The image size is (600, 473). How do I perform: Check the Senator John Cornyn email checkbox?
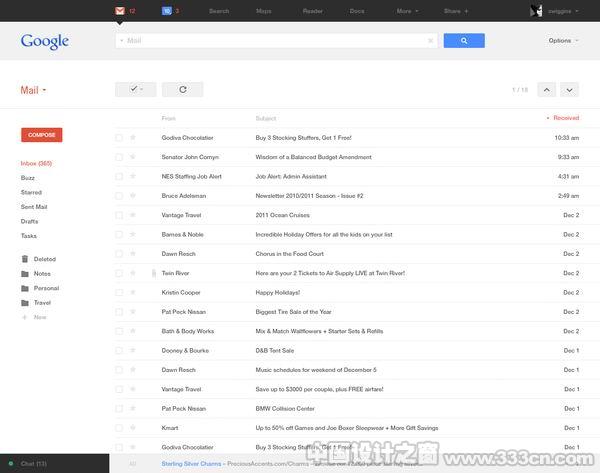pos(119,157)
